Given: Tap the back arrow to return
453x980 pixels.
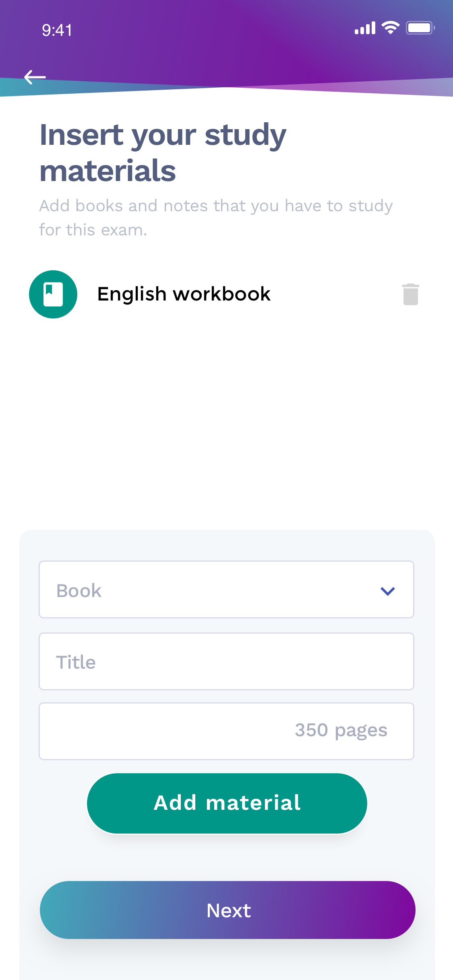Looking at the screenshot, I should tap(35, 77).
